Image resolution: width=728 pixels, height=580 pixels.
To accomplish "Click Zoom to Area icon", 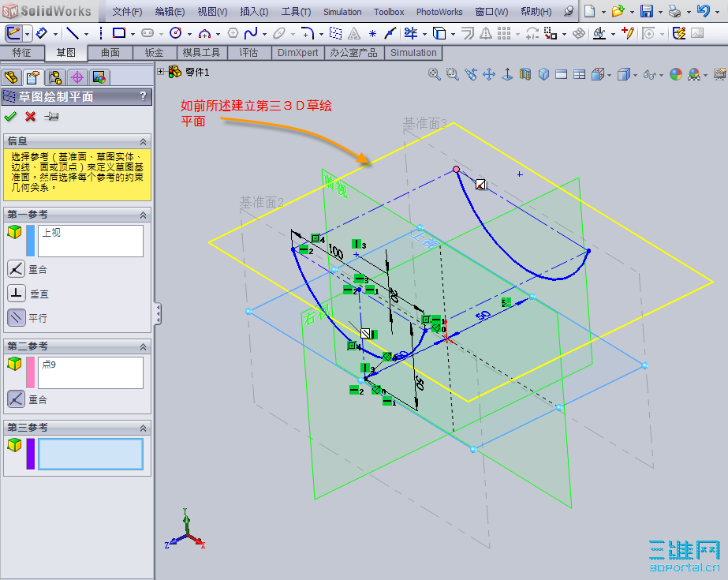I will coord(452,74).
